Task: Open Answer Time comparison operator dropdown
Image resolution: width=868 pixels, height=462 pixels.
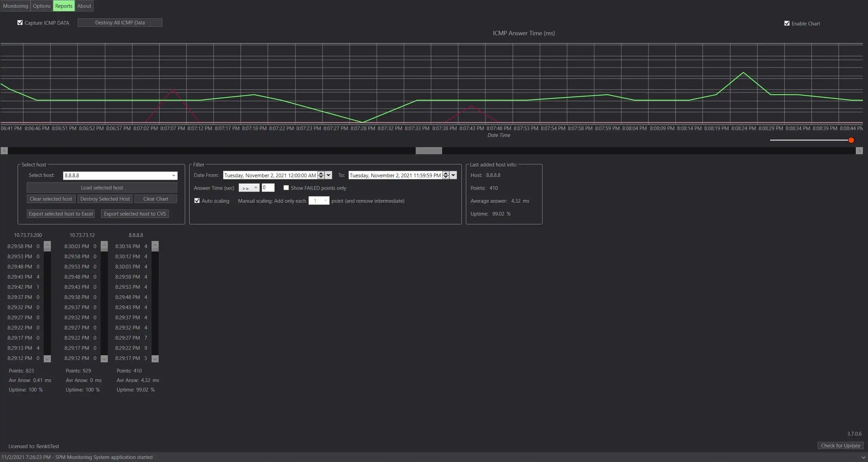Action: [x=249, y=188]
